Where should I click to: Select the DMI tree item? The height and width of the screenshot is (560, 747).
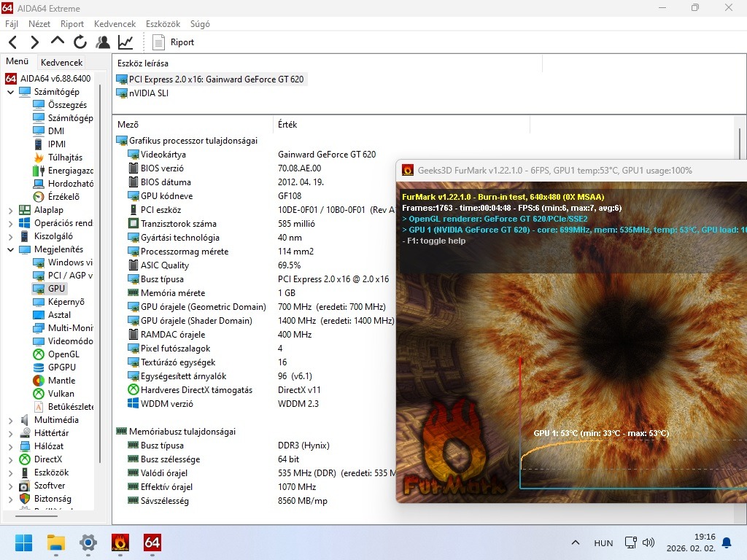coord(49,131)
